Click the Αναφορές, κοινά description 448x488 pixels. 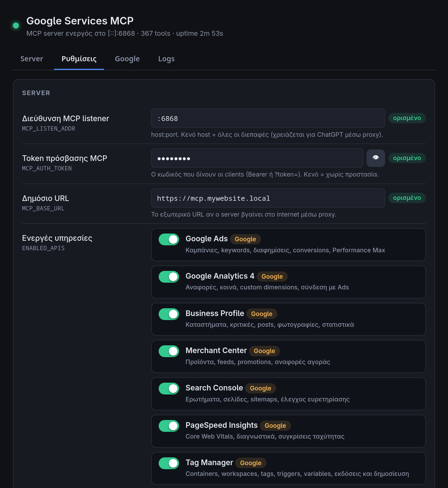coord(267,288)
